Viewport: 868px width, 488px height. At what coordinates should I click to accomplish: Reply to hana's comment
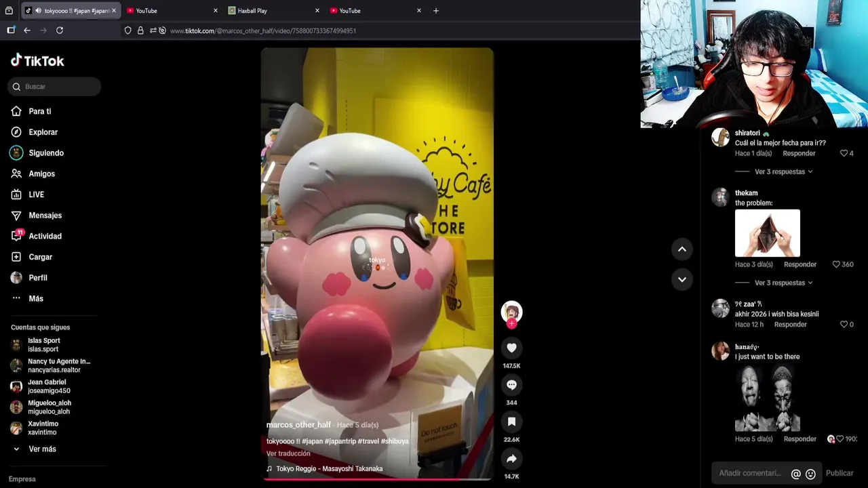coord(800,439)
